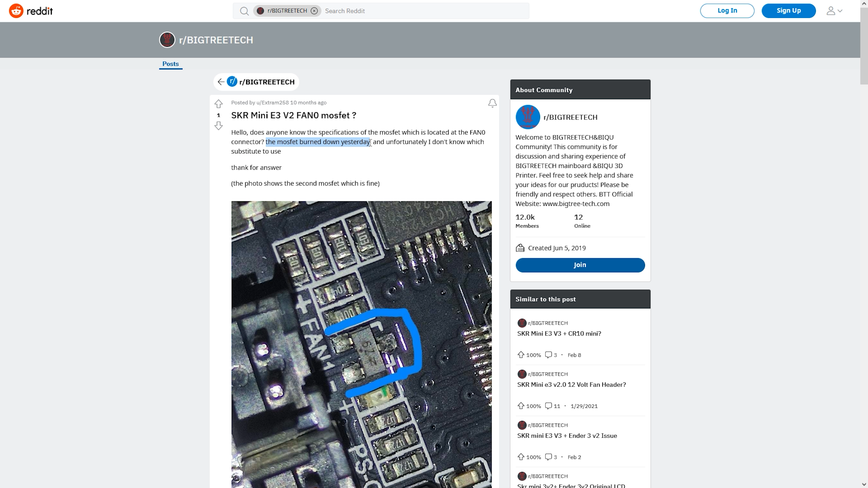Open subreddit link above 12 Volt Fan Header post

tap(548, 374)
